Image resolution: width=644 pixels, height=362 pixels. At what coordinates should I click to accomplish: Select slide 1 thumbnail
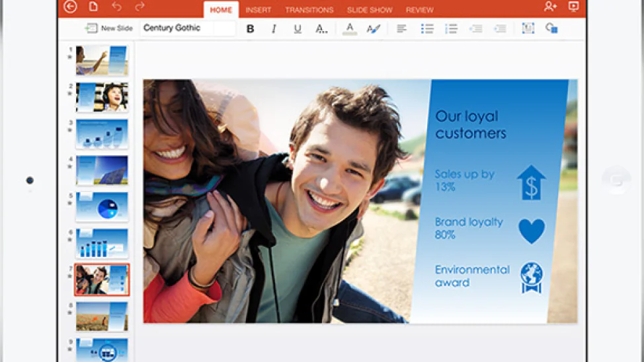(x=102, y=60)
